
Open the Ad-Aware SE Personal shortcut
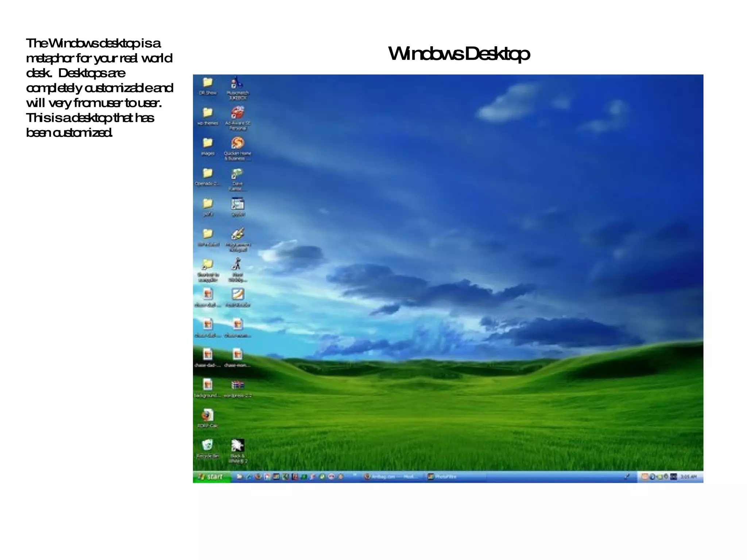pos(237,118)
